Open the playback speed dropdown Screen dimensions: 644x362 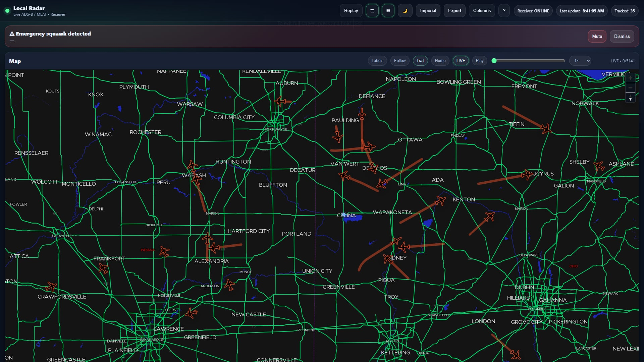point(580,61)
